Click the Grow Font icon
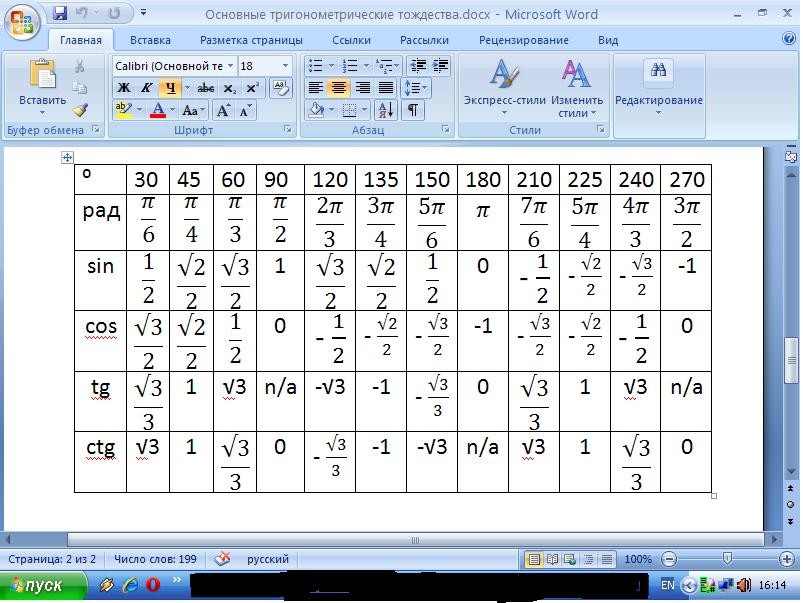This screenshot has height=603, width=803. point(223,110)
